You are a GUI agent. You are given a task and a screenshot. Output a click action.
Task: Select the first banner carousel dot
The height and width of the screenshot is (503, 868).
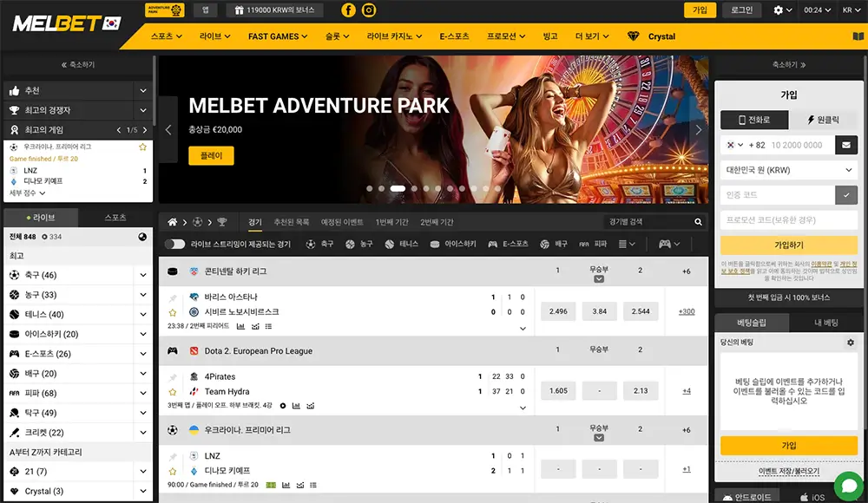coord(369,189)
